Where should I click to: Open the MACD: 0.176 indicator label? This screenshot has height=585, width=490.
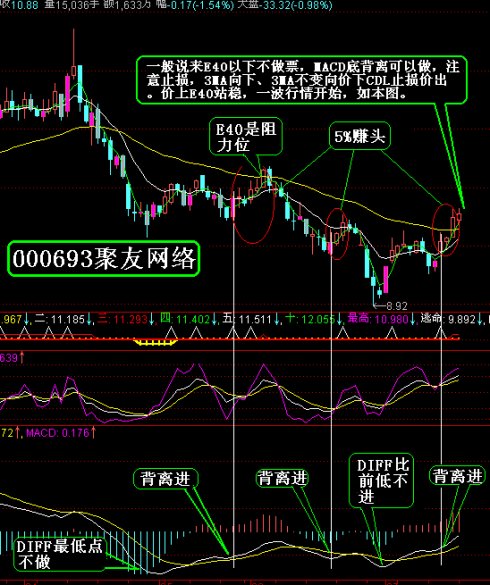coord(57,433)
